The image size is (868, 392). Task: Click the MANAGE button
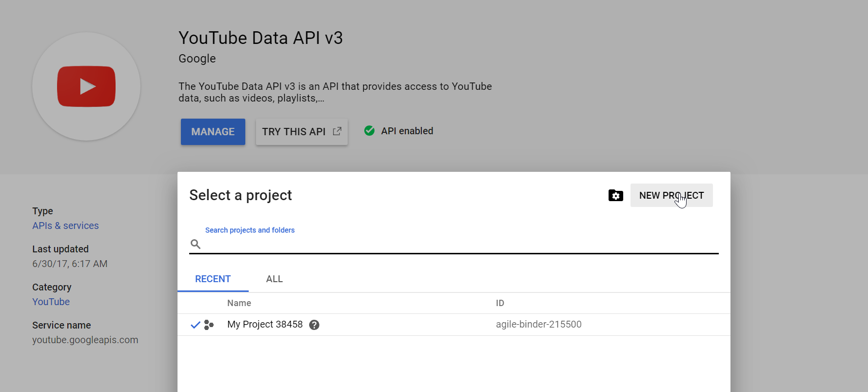[213, 132]
